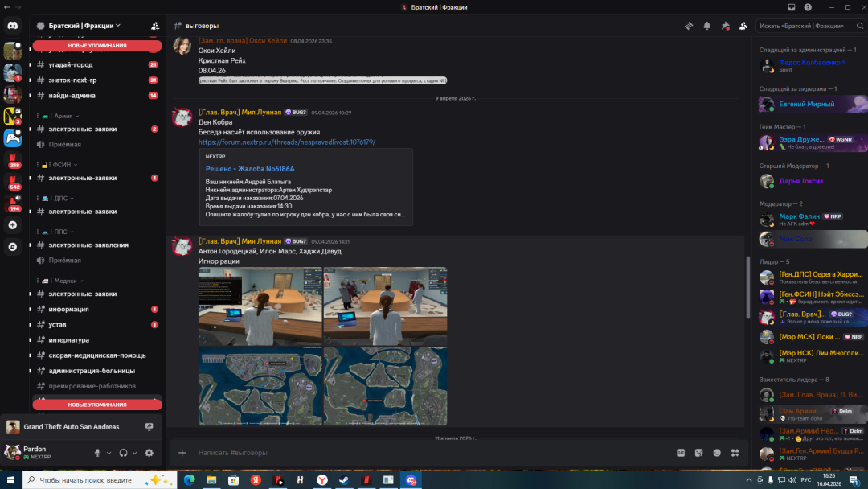Open pinned messages
Image resolution: width=868 pixels, height=489 pixels.
(x=725, y=26)
